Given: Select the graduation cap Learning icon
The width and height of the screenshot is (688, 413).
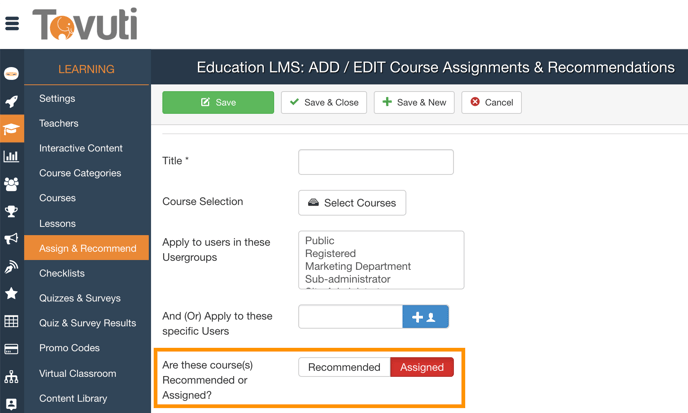Looking at the screenshot, I should click(11, 129).
